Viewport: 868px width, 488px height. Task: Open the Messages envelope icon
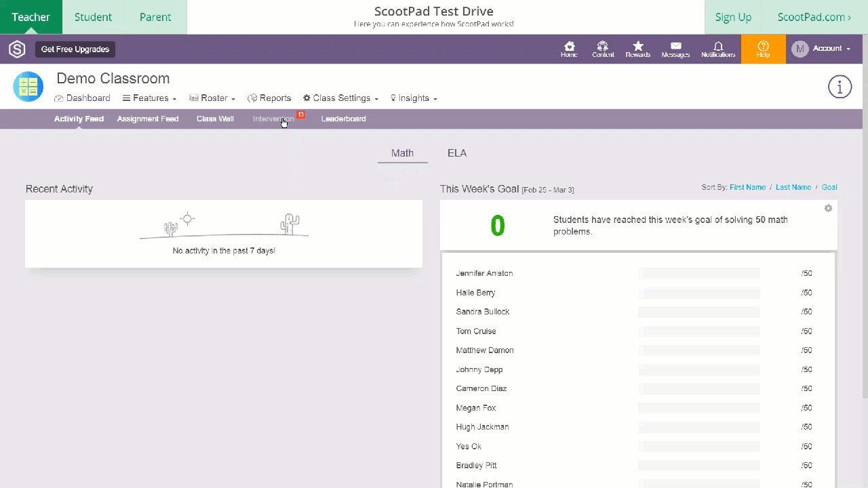tap(675, 49)
